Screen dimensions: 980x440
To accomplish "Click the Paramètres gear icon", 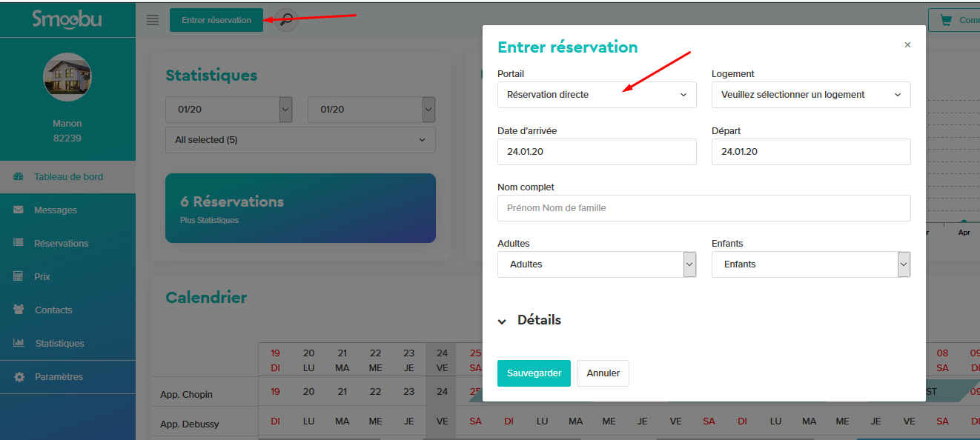I will 19,377.
